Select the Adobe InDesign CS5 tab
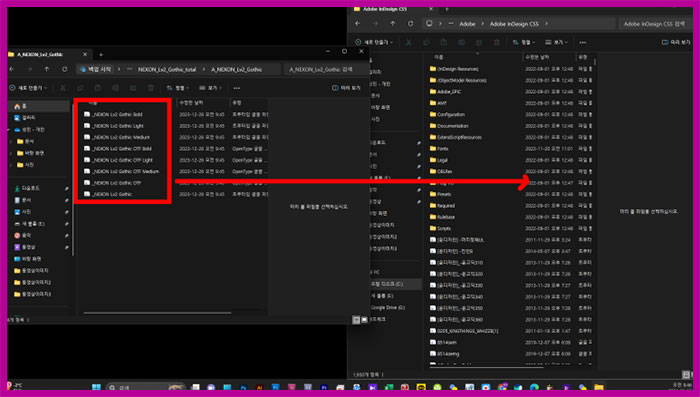Screen dimensions: 700x397 (393, 9)
